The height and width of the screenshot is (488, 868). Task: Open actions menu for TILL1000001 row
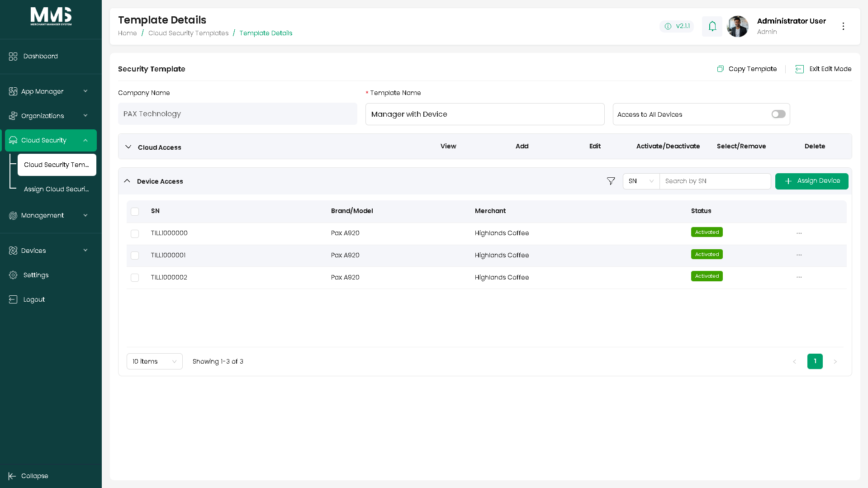point(799,255)
